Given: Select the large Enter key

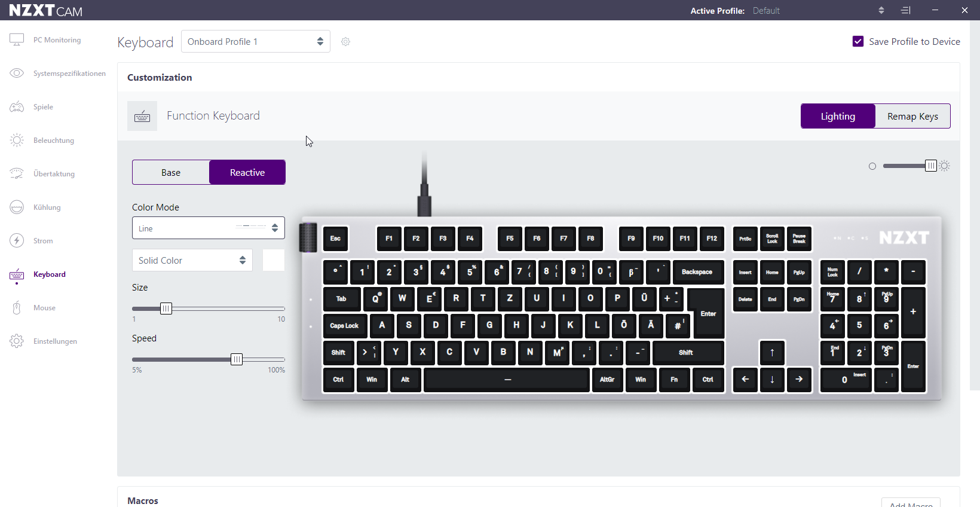Looking at the screenshot, I should (x=708, y=313).
